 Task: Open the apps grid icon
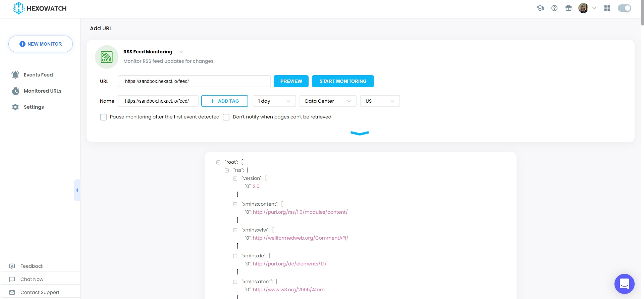[x=607, y=8]
